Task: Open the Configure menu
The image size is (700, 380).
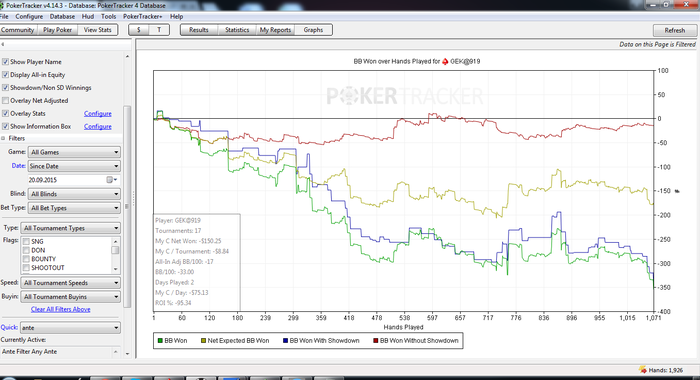Action: (x=29, y=17)
